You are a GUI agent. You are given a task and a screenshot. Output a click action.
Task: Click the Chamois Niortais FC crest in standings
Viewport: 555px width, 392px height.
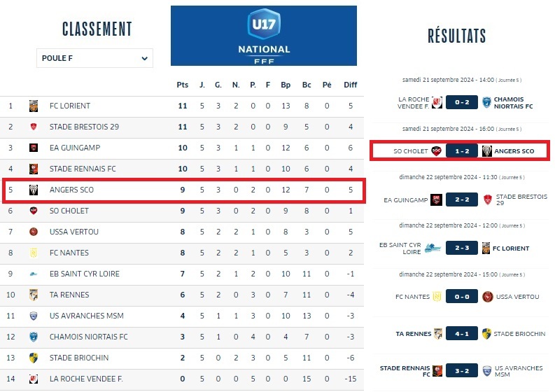[33, 337]
